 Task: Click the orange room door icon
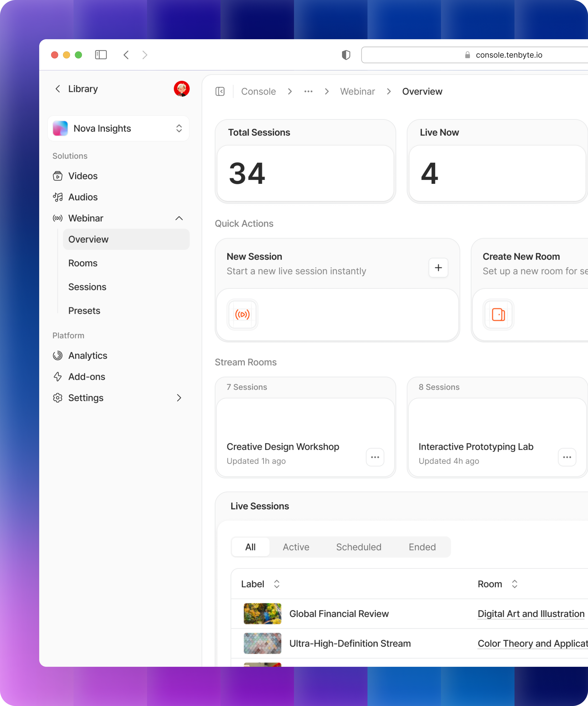[498, 314]
